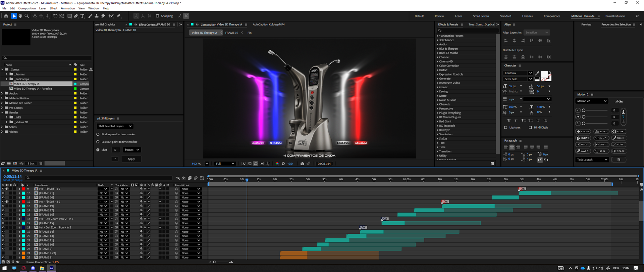Viewport: 644px width, 272px height.
Task: Select the Clone Stamp tool
Action: 97,16
